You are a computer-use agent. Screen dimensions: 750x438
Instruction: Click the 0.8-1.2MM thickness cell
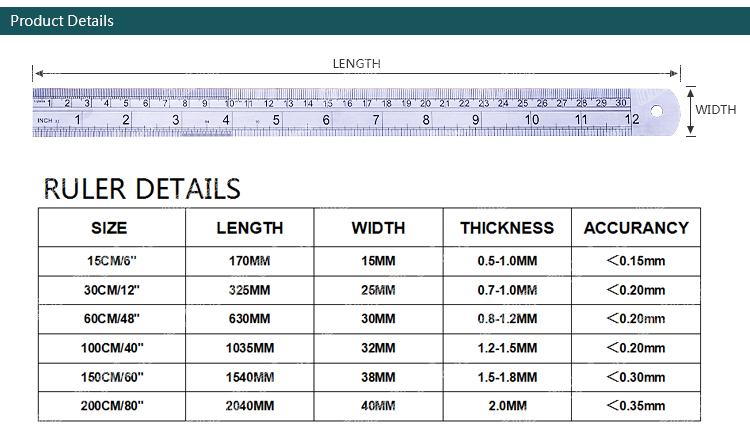point(507,319)
